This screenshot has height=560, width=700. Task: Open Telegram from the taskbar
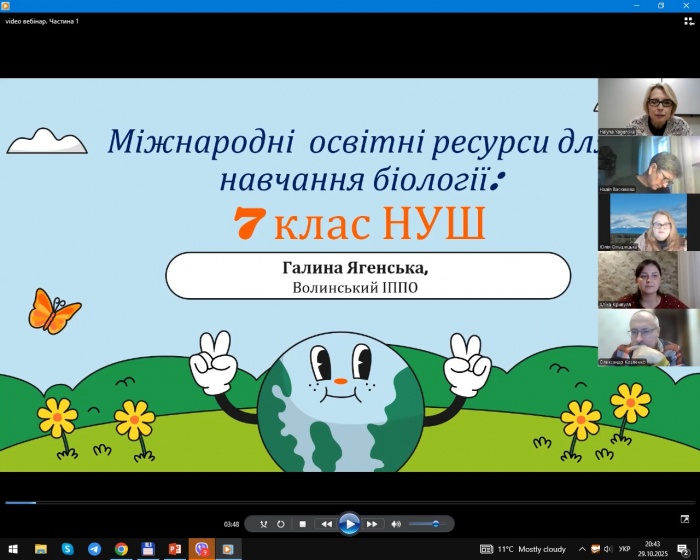pyautogui.click(x=94, y=549)
